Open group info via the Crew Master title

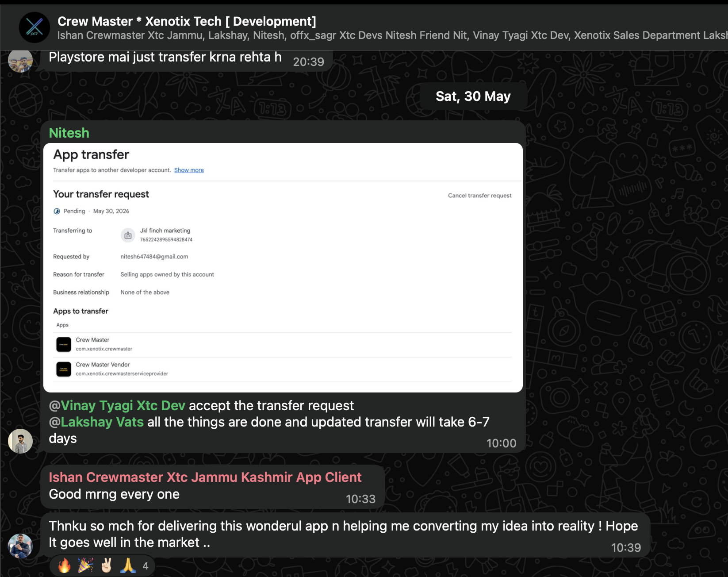pos(187,21)
